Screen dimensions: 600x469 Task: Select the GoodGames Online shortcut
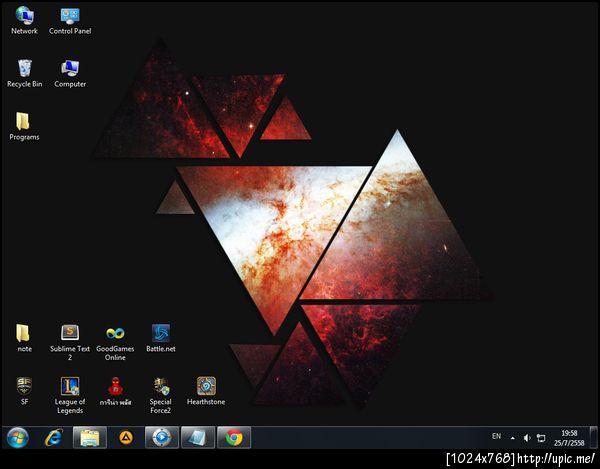(x=115, y=343)
